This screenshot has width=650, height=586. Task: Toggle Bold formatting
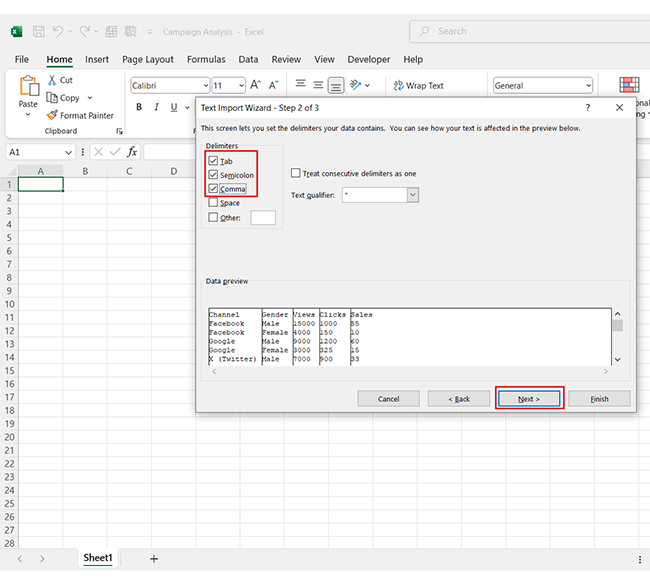tap(139, 107)
